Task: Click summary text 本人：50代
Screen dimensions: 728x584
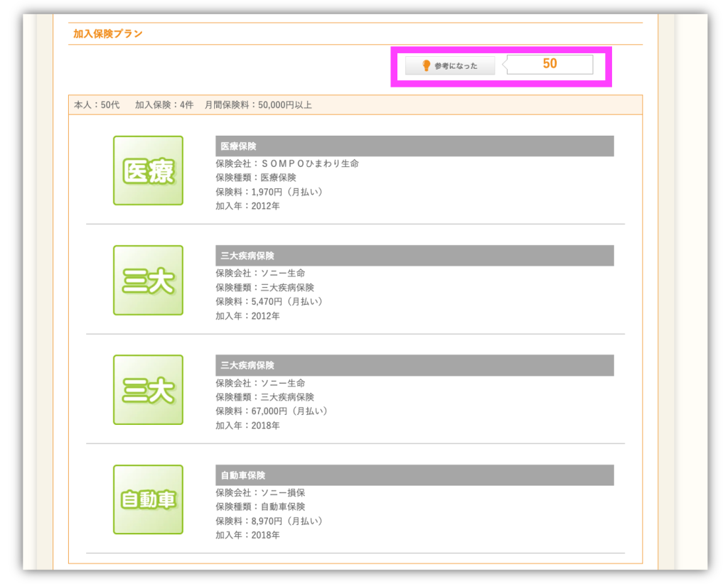Action: click(97, 105)
